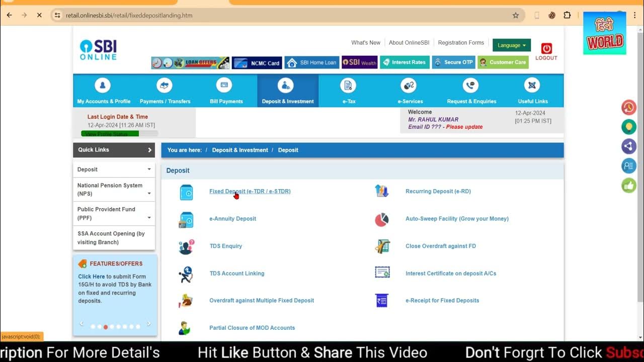Open Fixed Deposit (e-TDR / e-STDR) link

coord(250,191)
